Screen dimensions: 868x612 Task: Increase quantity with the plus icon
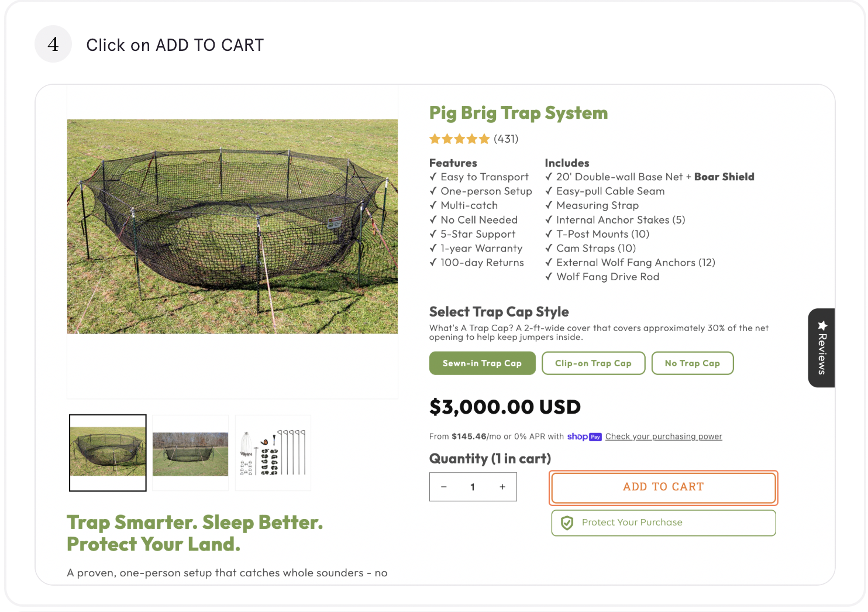pyautogui.click(x=502, y=487)
